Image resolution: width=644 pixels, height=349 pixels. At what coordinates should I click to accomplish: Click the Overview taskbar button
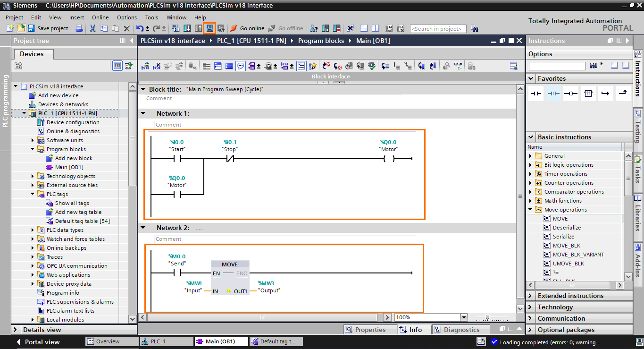(111, 341)
